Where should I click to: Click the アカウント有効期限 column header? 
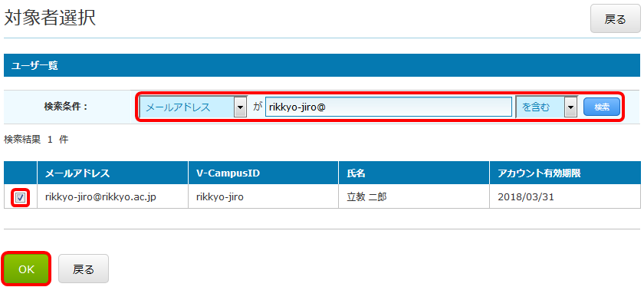coord(565,173)
